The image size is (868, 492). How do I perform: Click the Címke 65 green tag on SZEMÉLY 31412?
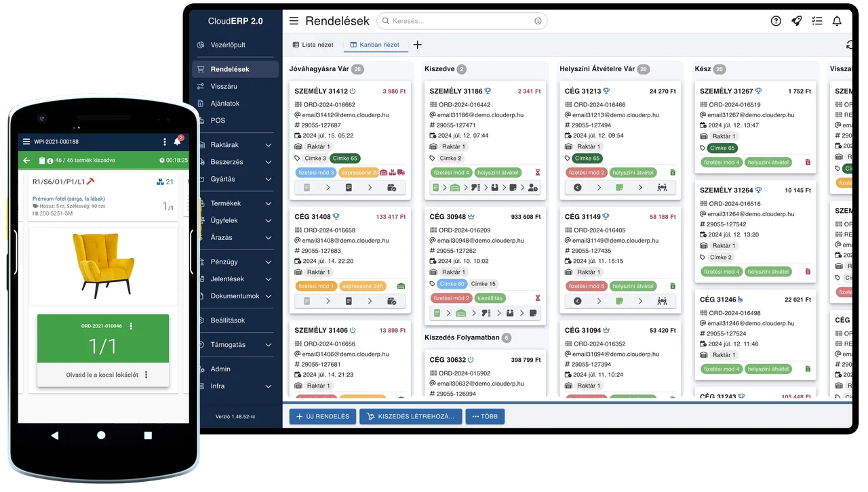pos(345,159)
